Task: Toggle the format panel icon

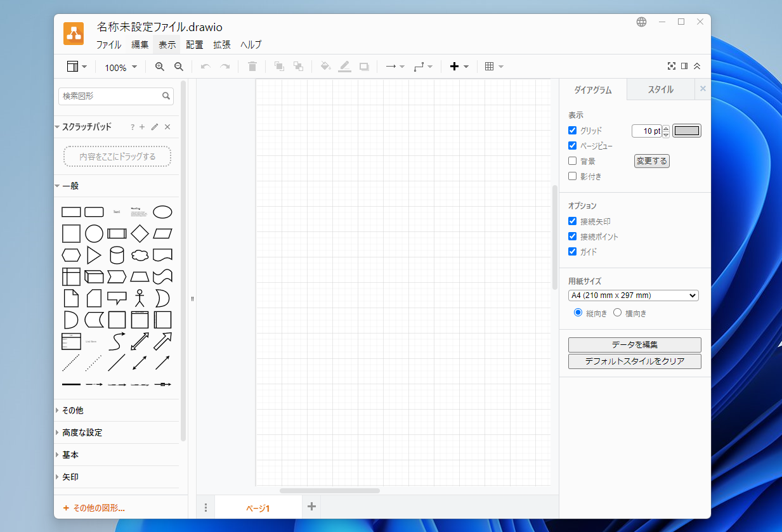Action: [x=684, y=66]
